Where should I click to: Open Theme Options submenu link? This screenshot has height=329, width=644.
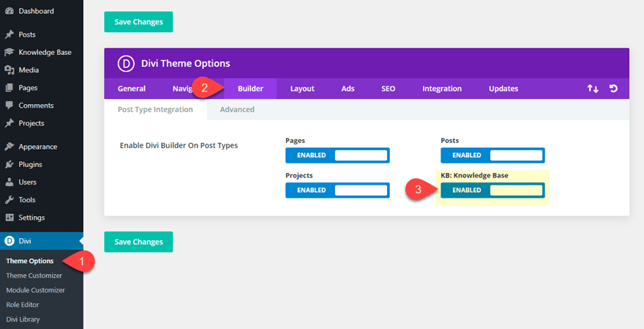pos(29,261)
